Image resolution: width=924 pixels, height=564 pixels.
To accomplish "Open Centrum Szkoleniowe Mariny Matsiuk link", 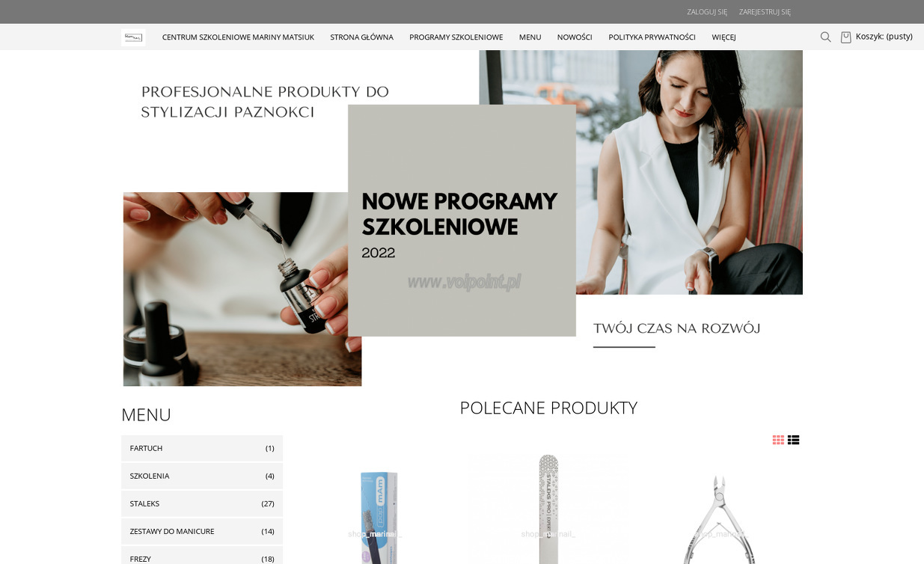I will click(238, 37).
